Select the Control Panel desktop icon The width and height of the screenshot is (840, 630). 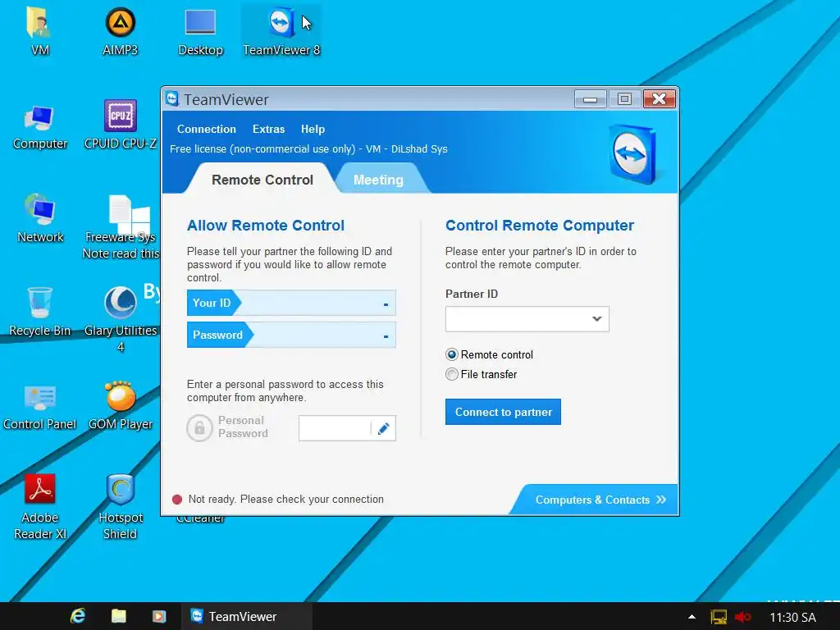point(39,406)
